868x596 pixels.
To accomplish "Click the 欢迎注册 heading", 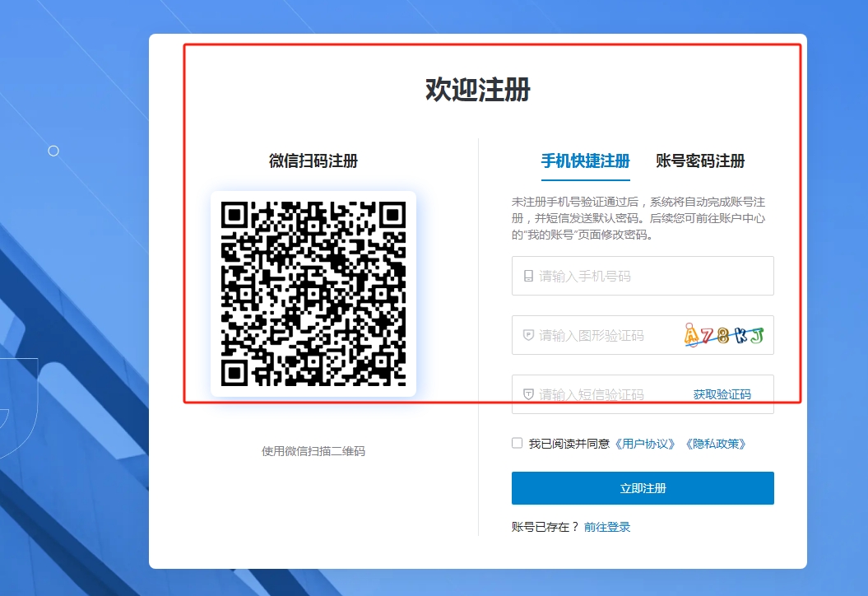I will [x=478, y=90].
